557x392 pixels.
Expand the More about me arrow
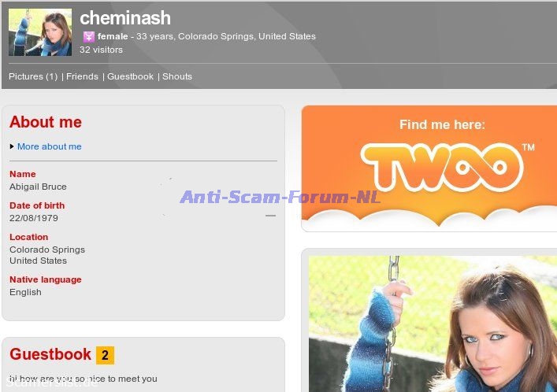pyautogui.click(x=12, y=146)
